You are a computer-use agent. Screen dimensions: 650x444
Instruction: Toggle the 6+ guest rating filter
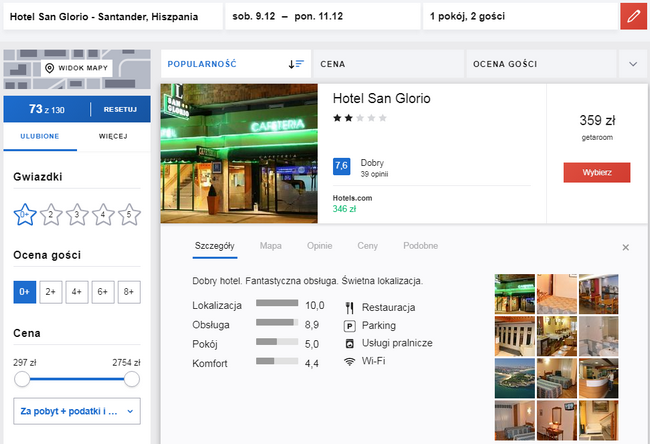tap(103, 291)
